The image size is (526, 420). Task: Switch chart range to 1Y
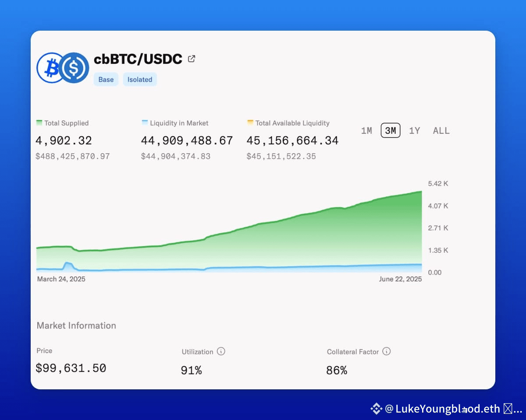click(415, 131)
